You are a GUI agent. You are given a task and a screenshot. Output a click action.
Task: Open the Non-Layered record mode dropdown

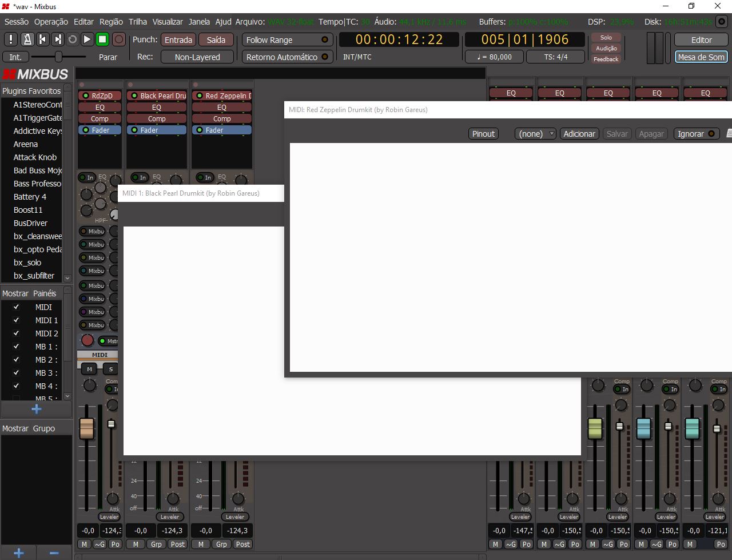197,57
